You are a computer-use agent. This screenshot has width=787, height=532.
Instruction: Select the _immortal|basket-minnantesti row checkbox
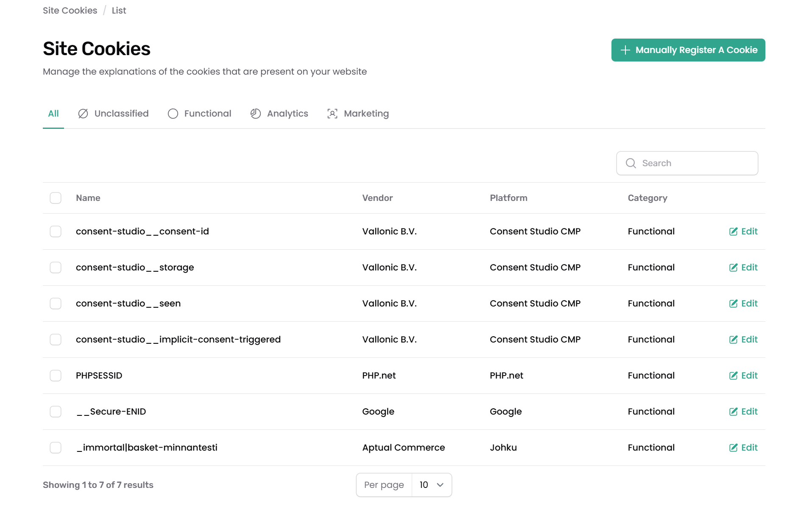[56, 448]
